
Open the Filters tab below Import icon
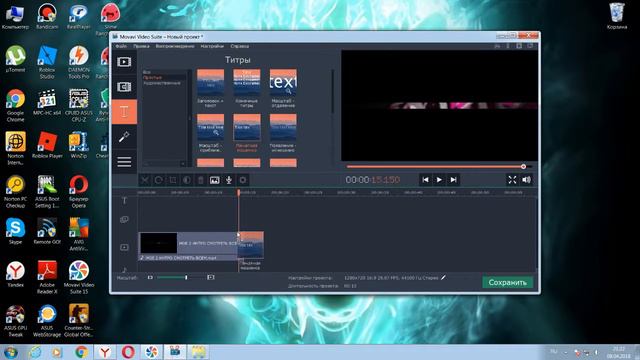[124, 87]
